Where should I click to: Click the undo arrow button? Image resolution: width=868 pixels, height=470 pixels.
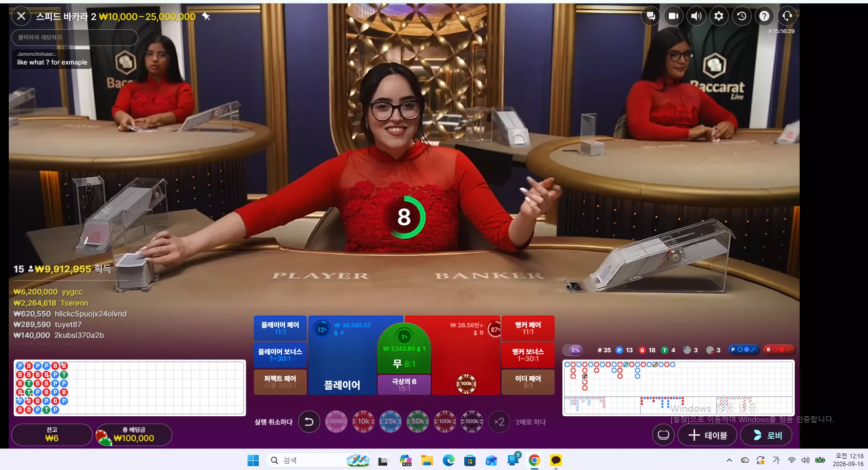click(309, 422)
